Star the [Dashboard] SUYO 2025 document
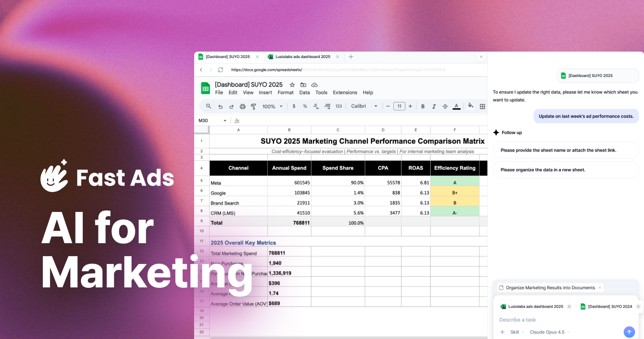644x339 pixels. tap(292, 85)
